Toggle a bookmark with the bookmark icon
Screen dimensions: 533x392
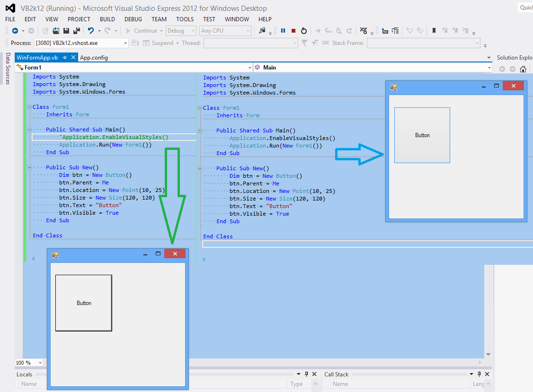(434, 31)
